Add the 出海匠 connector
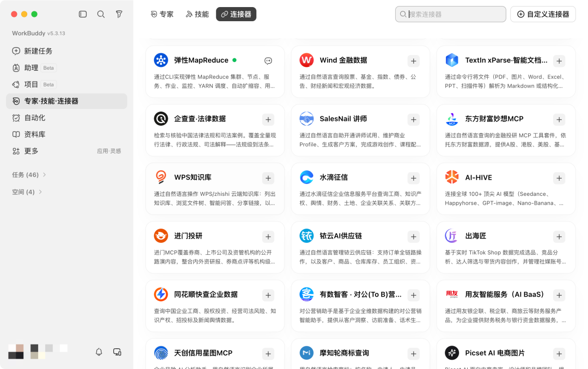 [x=559, y=237]
